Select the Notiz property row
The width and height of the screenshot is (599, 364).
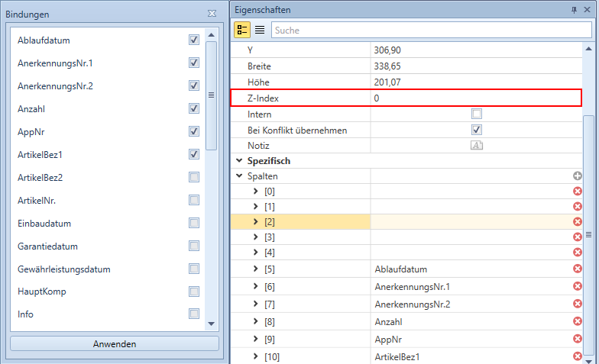pyautogui.click(x=406, y=145)
